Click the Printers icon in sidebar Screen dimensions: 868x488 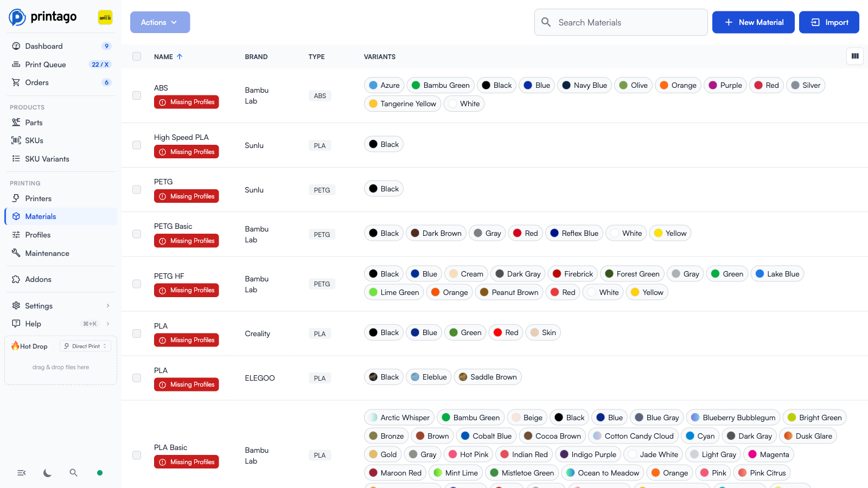point(16,198)
